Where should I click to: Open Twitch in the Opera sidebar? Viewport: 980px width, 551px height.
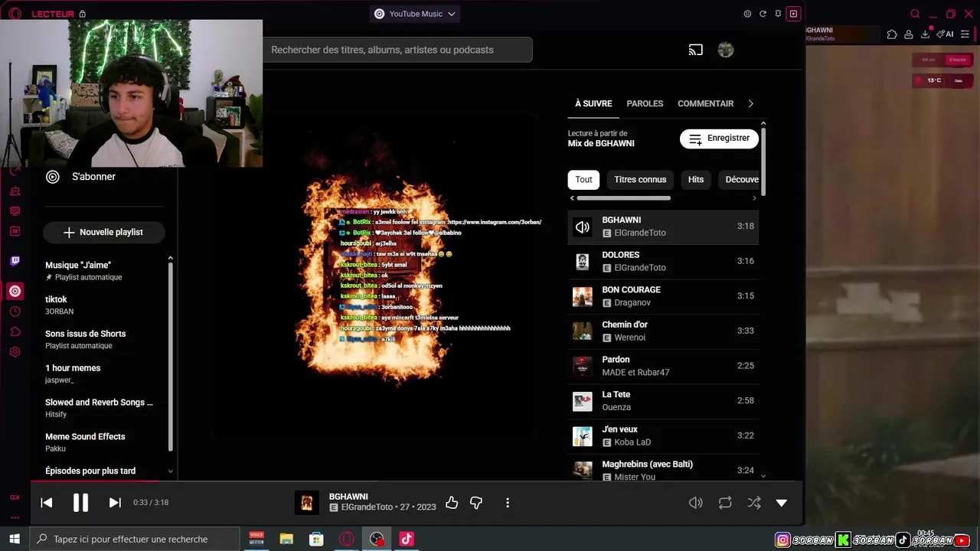[15, 261]
